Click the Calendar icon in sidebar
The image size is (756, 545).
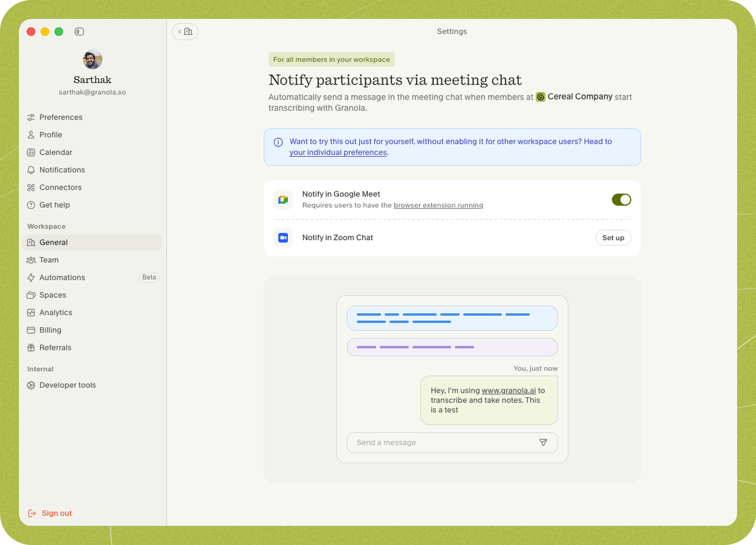pos(31,152)
